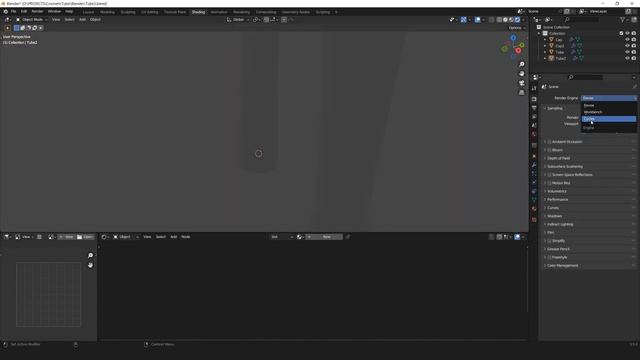Image resolution: width=640 pixels, height=360 pixels.
Task: Enable the Motion Blur checkbox
Action: tap(549, 183)
